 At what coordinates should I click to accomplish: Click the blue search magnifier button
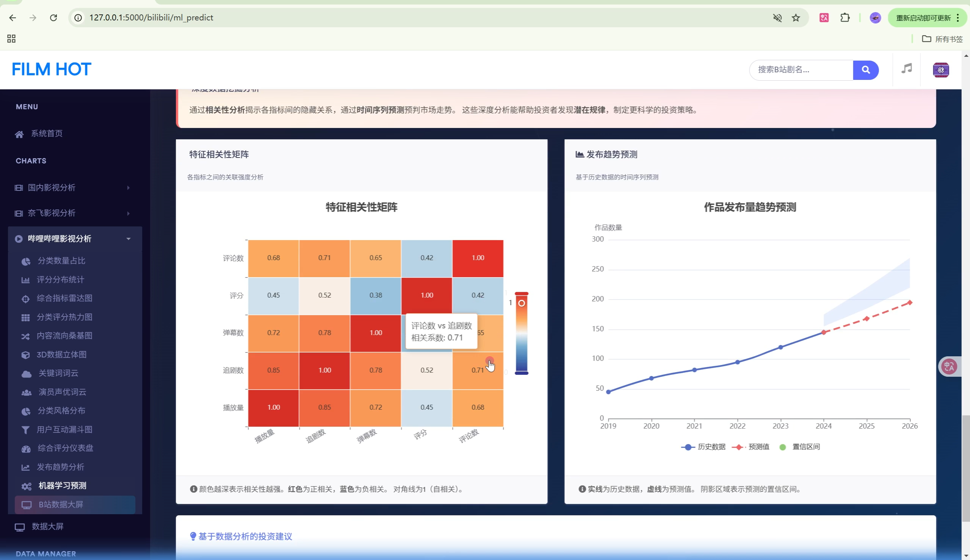point(865,70)
